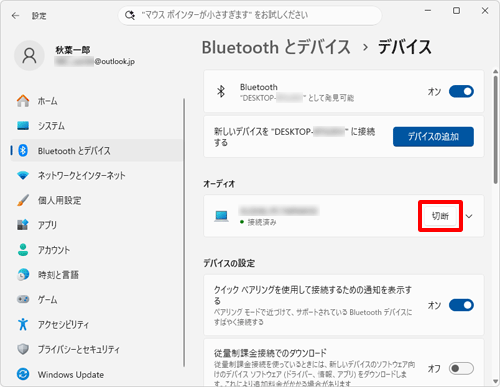Turn off the Bluetooth toggle

click(461, 91)
